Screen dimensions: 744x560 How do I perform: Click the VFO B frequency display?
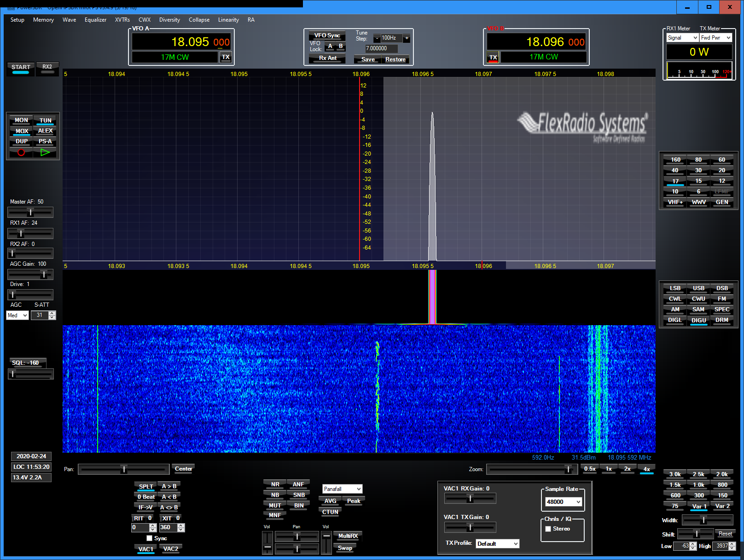tap(536, 42)
